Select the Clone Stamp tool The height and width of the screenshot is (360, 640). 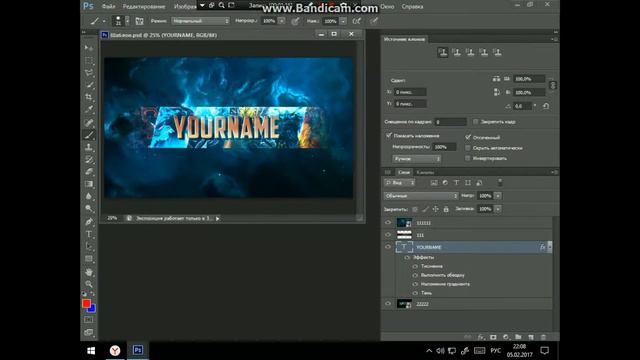point(89,147)
